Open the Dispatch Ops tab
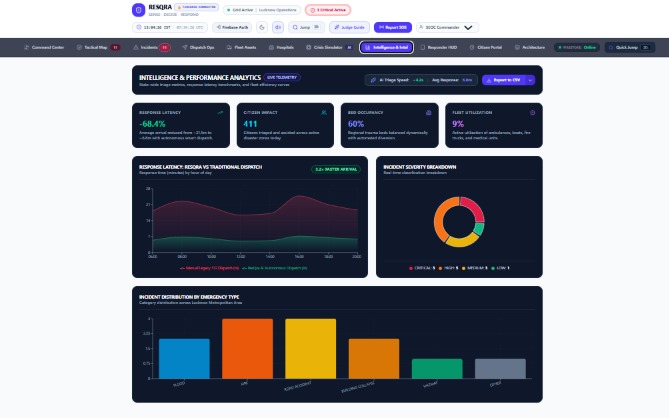The width and height of the screenshot is (669, 418). (198, 47)
